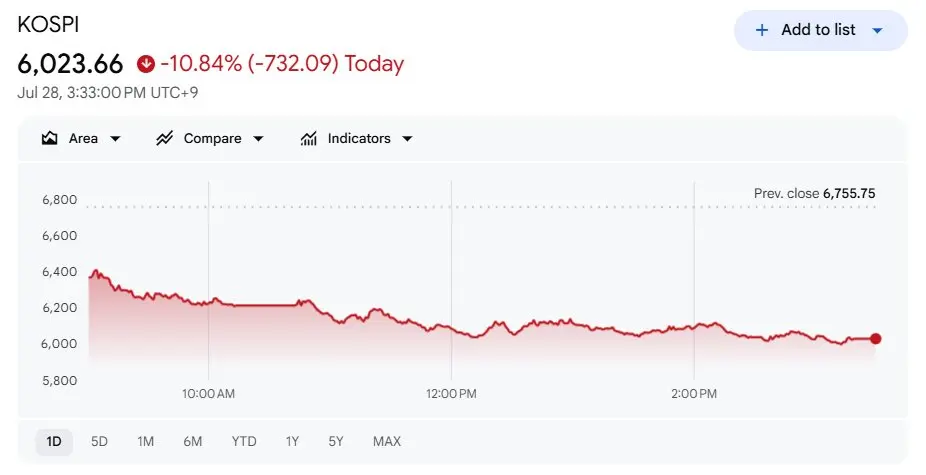Switch to the 5D time range

99,441
